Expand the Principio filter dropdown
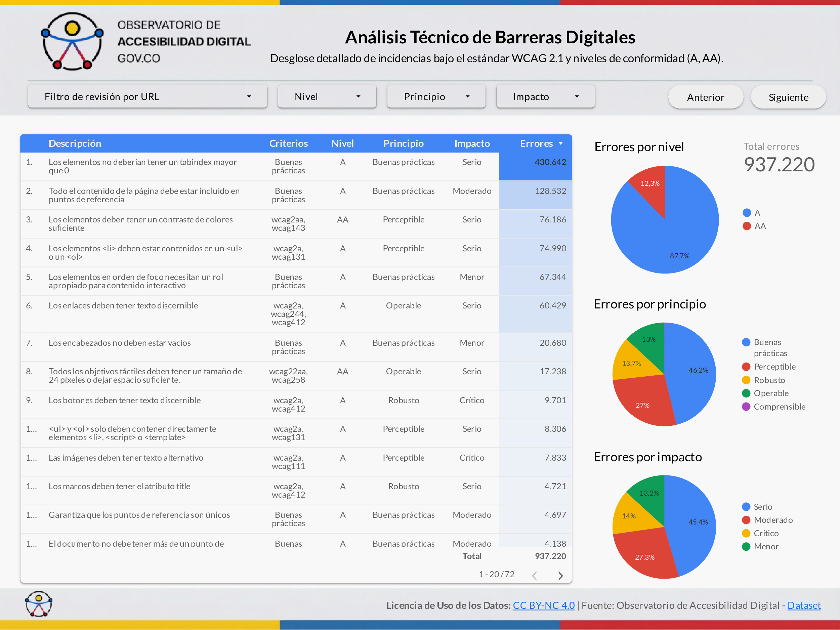The height and width of the screenshot is (630, 840). pos(436,97)
